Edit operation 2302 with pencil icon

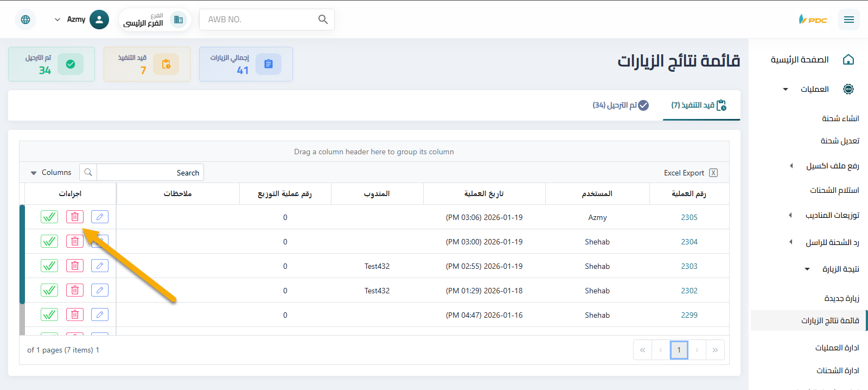[100, 290]
